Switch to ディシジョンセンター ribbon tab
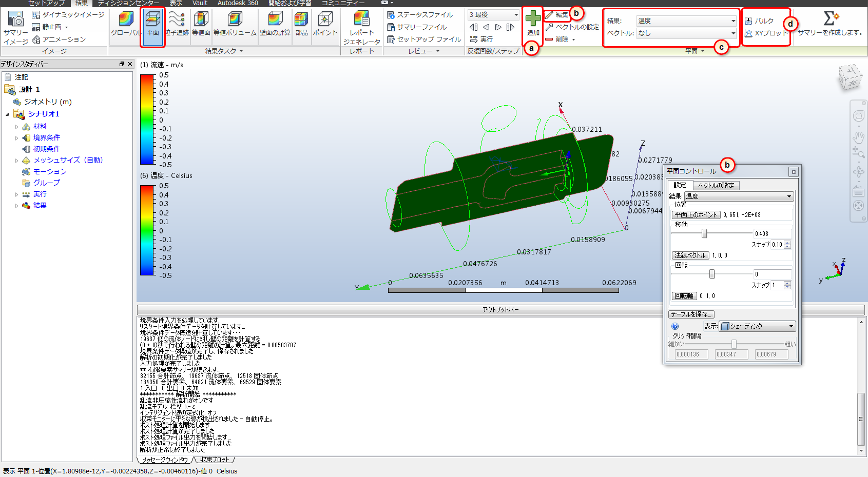 [128, 3]
